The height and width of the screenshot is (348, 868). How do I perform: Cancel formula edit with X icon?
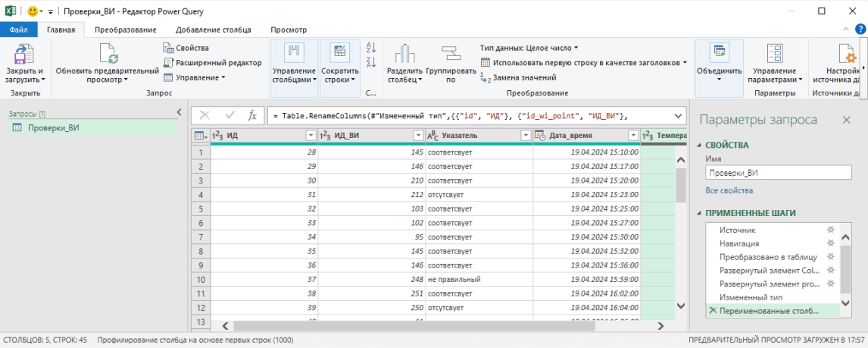(205, 115)
